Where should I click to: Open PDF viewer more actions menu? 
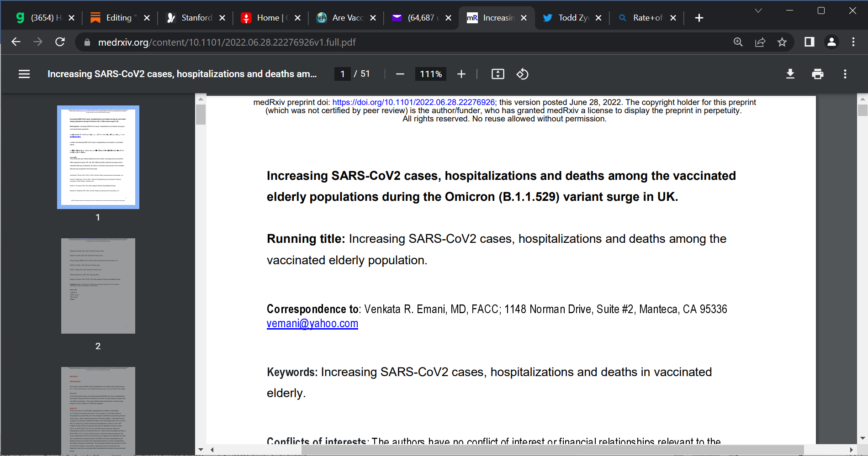845,74
